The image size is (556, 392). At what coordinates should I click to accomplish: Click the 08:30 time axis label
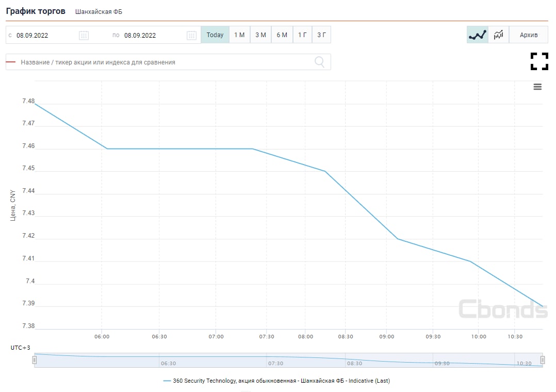click(x=346, y=336)
